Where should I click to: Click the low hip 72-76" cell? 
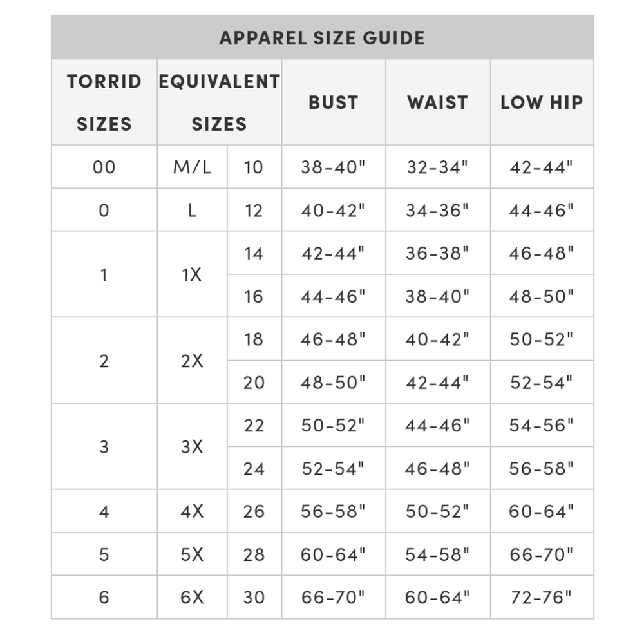(542, 597)
